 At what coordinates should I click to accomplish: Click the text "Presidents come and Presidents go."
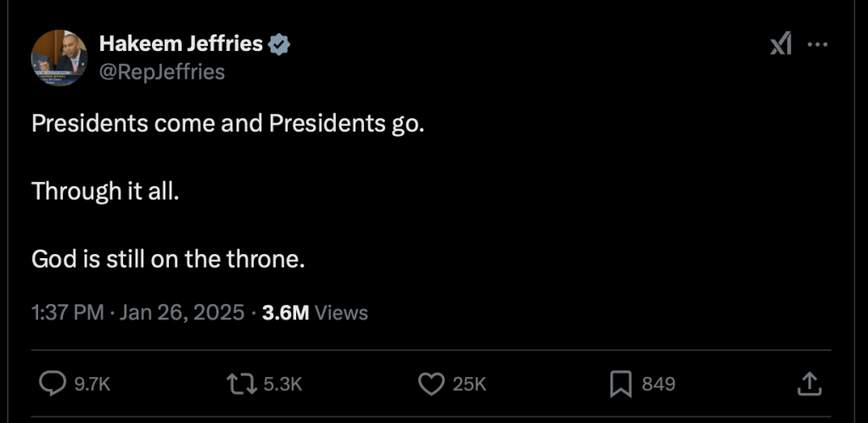[x=227, y=124]
